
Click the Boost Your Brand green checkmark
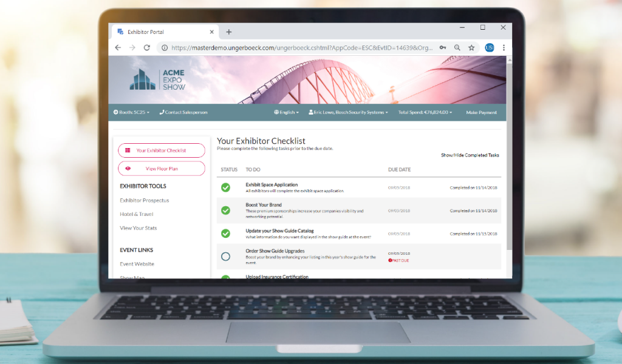(225, 211)
